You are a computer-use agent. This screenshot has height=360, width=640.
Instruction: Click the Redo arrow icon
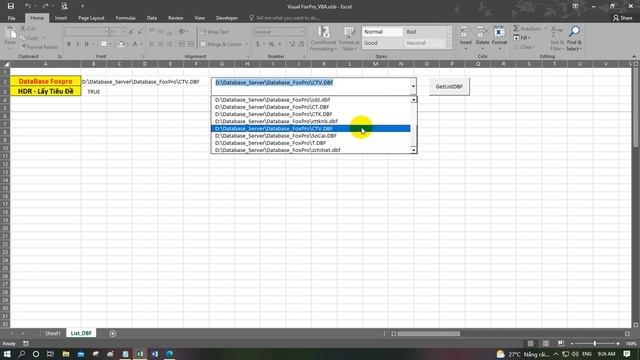point(45,6)
